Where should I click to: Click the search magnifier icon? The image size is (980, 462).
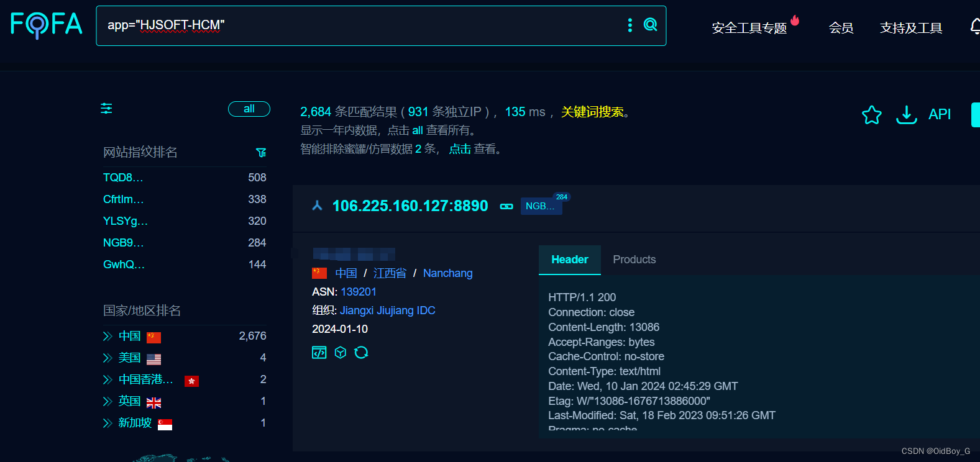point(650,25)
